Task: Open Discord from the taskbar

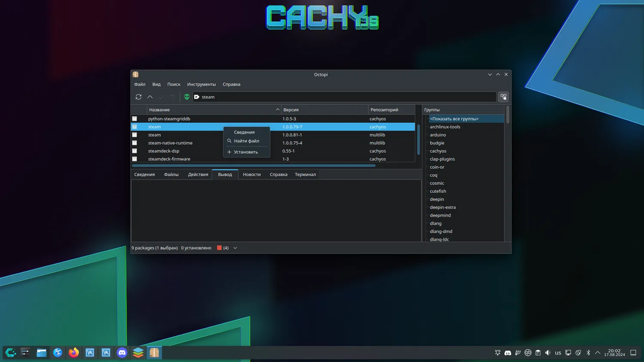Action: (122, 353)
